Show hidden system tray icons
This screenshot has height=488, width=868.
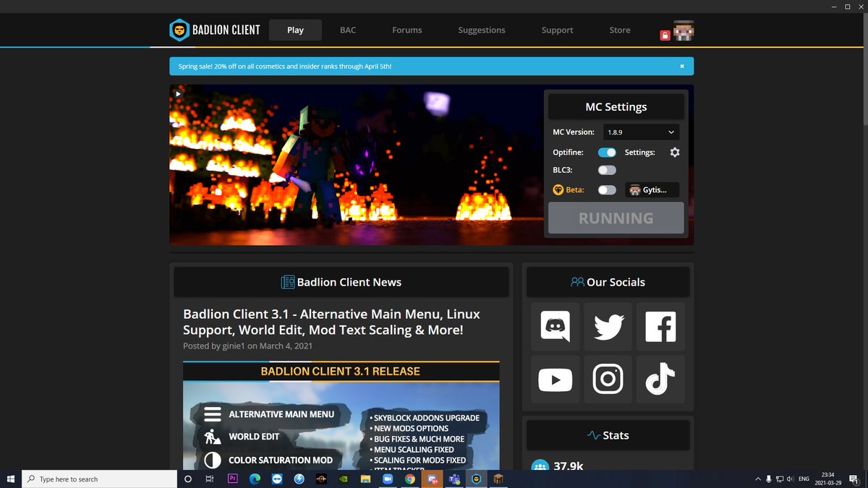[757, 479]
